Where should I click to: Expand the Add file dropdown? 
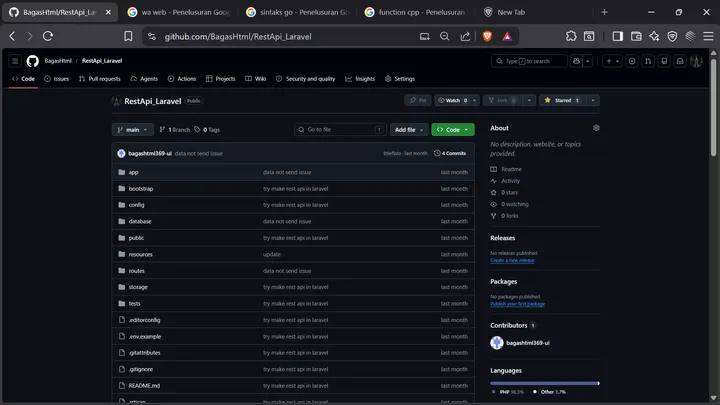[409, 130]
